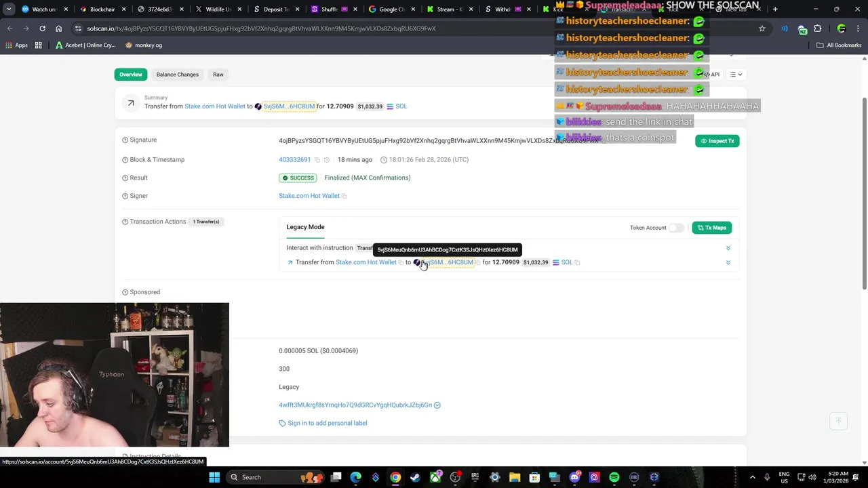Open the Tx Maps view
Image resolution: width=868 pixels, height=488 pixels.
click(711, 228)
